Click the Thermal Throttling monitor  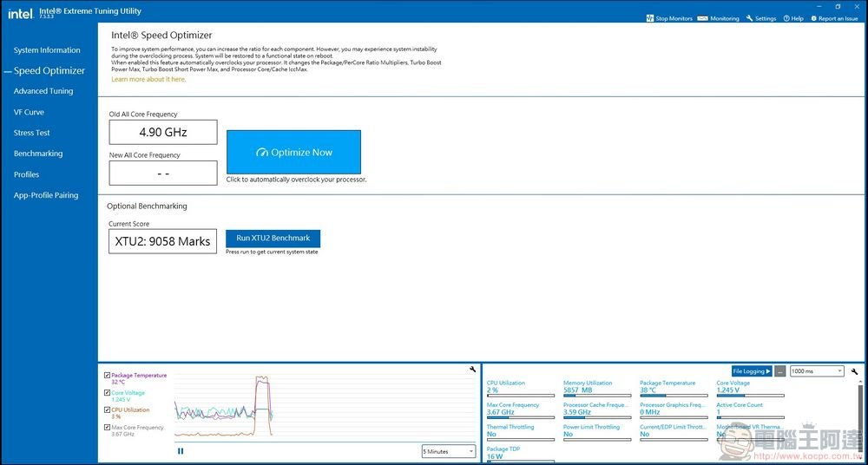pos(520,433)
